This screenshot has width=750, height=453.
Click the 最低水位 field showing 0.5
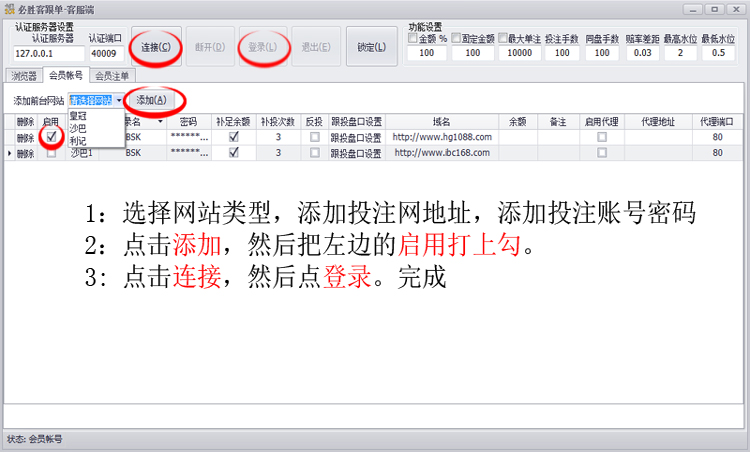pos(718,53)
